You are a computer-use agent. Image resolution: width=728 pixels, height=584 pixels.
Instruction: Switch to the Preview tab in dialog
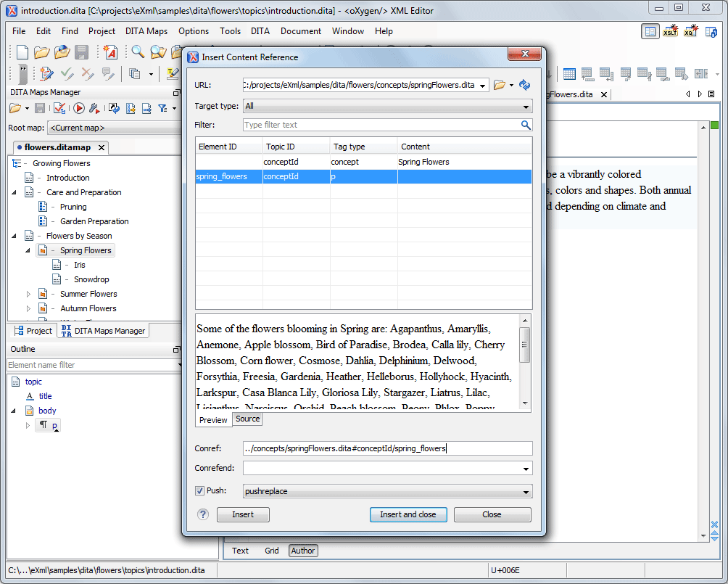point(213,419)
